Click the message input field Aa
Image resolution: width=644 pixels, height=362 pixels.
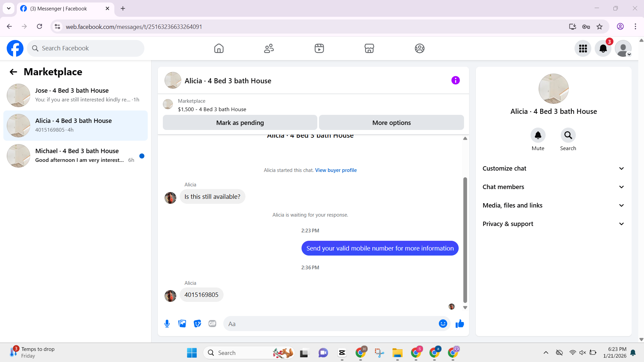[x=331, y=324]
